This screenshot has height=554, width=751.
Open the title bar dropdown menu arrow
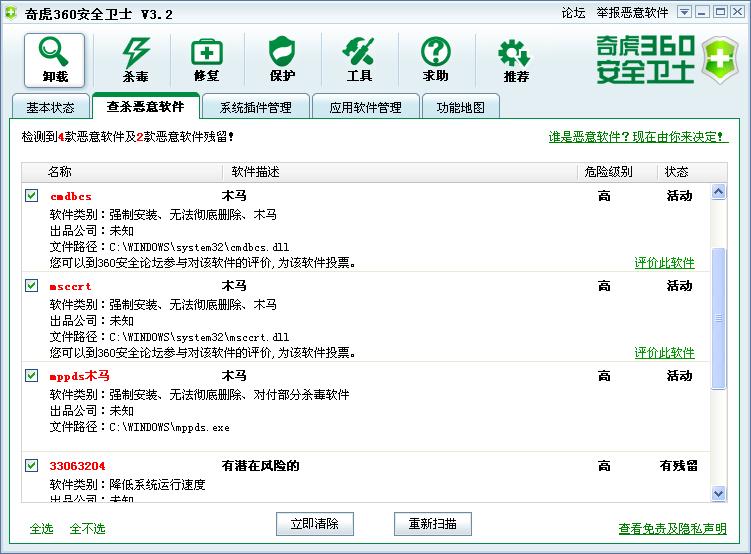[684, 12]
